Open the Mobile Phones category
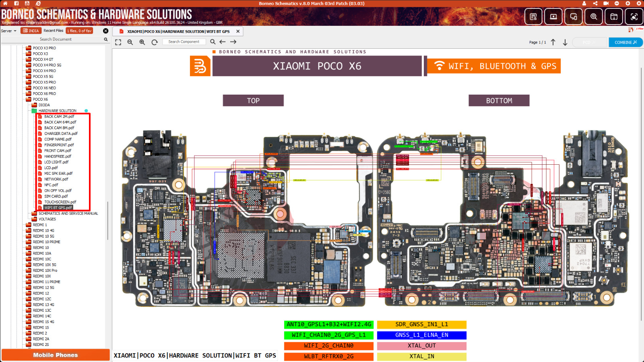The height and width of the screenshot is (362, 644). tap(56, 355)
